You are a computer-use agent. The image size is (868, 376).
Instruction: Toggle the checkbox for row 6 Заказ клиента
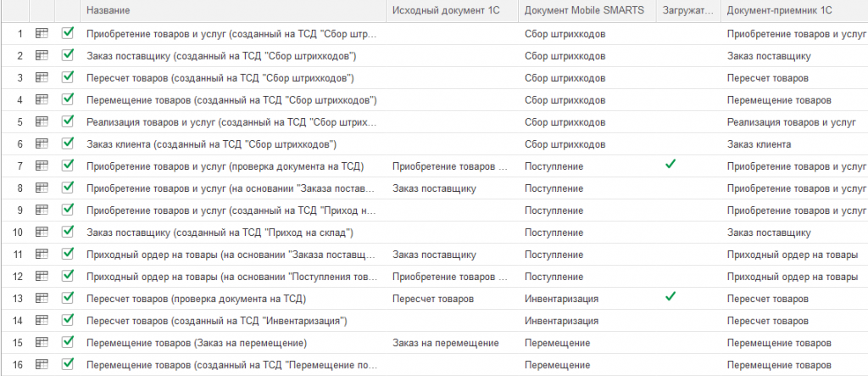pyautogui.click(x=68, y=143)
